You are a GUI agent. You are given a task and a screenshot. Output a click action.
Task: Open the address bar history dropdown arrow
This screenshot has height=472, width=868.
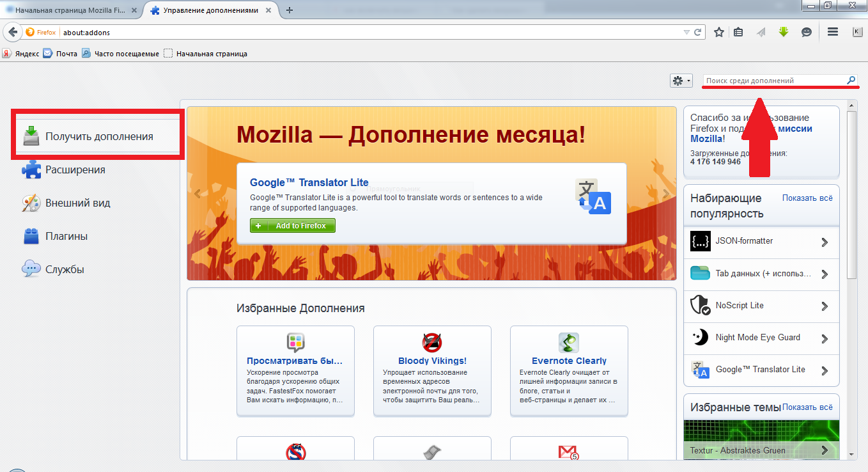(x=686, y=32)
